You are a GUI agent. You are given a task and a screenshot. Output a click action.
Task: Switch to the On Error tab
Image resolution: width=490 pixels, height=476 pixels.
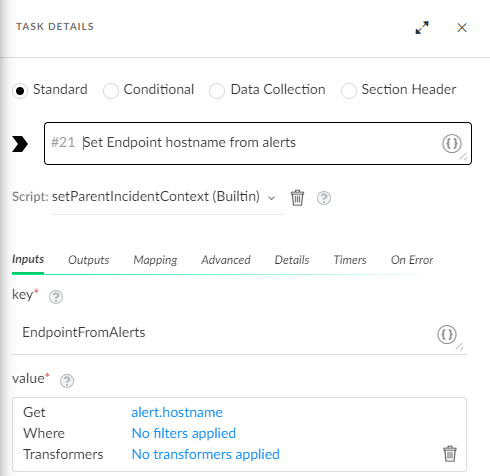[412, 260]
